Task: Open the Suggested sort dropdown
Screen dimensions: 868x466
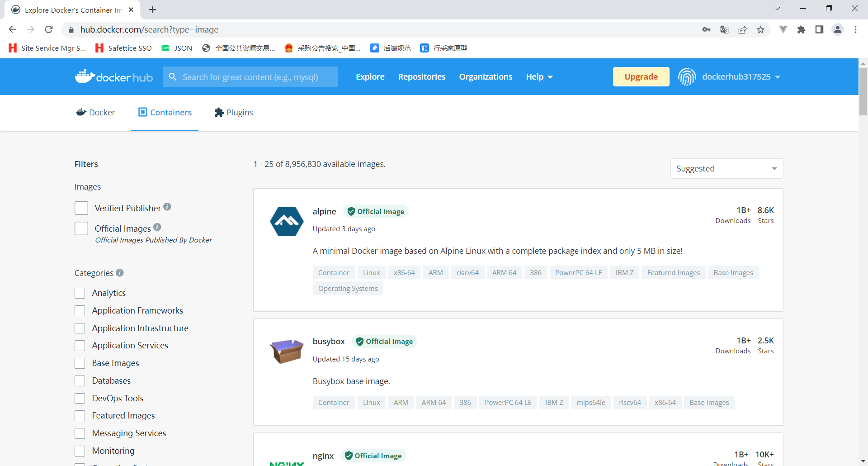Action: [x=726, y=168]
